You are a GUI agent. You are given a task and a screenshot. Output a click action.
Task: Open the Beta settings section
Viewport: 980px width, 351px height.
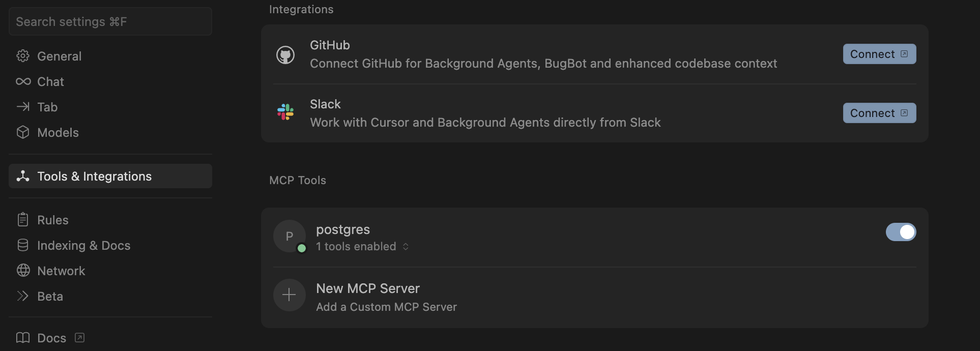pos(110,296)
